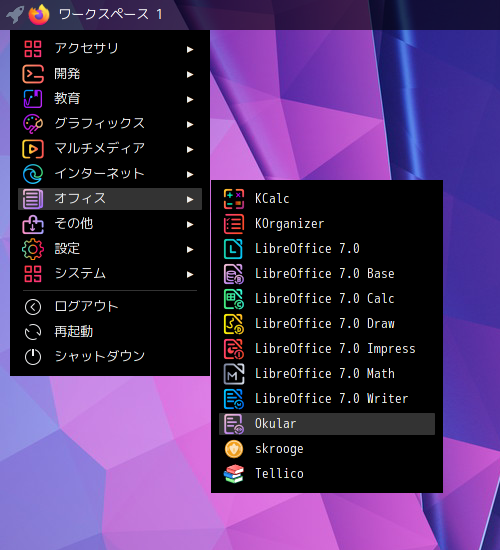Click the rocket launcher icon in the panel

15,15
